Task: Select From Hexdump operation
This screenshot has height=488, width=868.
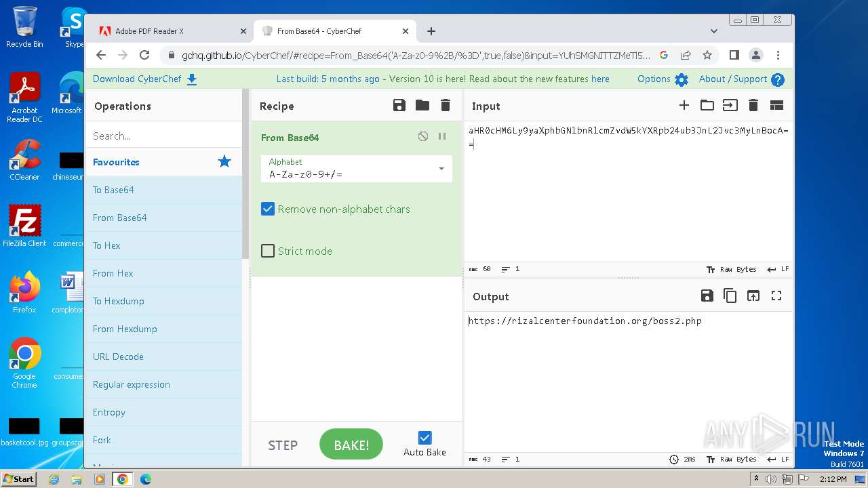Action: [163, 329]
